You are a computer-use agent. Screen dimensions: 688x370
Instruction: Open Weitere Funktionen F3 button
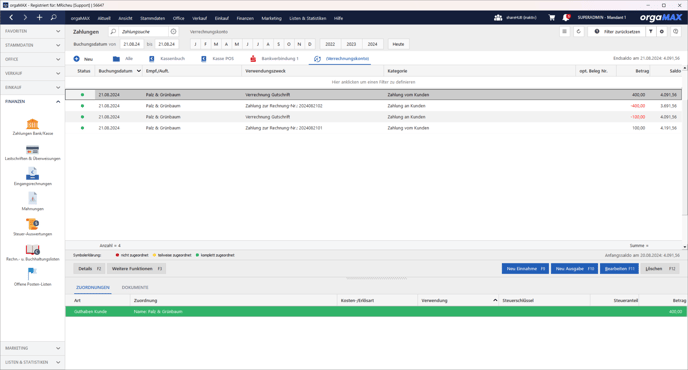pyautogui.click(x=136, y=269)
